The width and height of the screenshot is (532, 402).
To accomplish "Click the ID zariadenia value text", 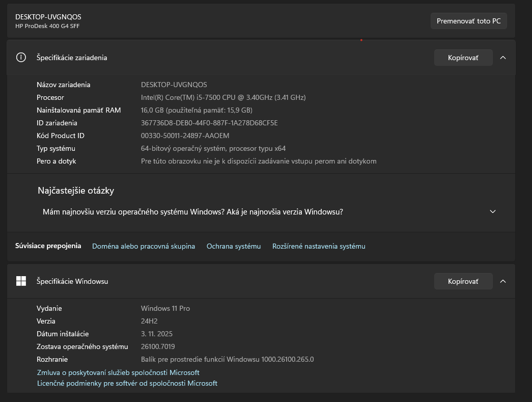I will coord(209,123).
